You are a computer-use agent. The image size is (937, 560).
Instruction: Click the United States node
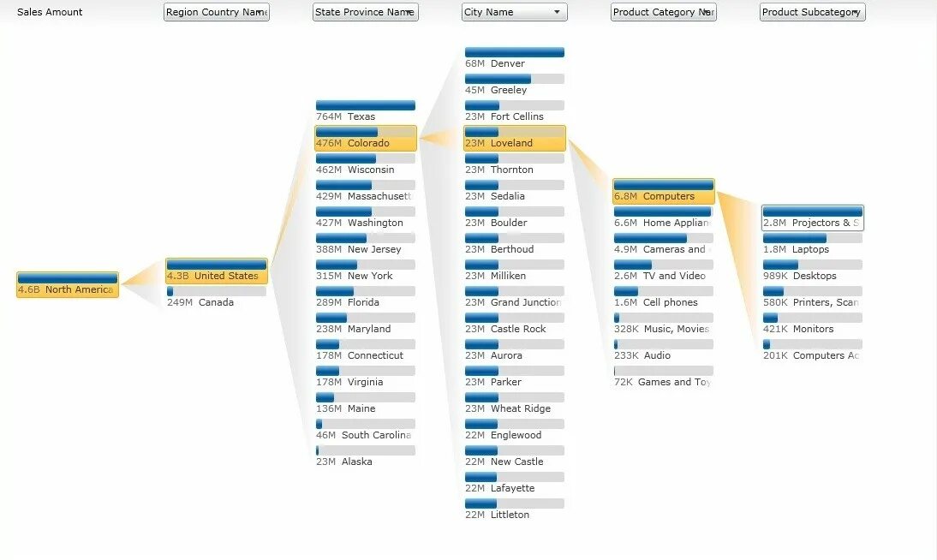click(217, 271)
